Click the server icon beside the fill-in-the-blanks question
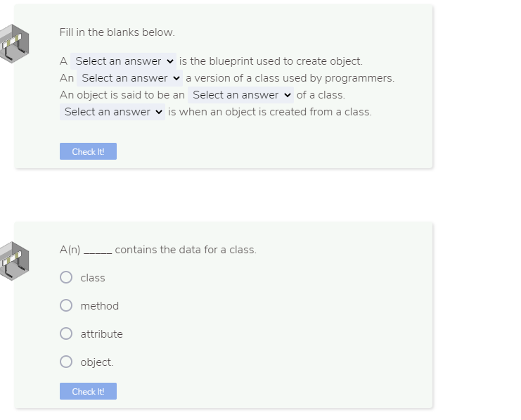 (x=14, y=44)
